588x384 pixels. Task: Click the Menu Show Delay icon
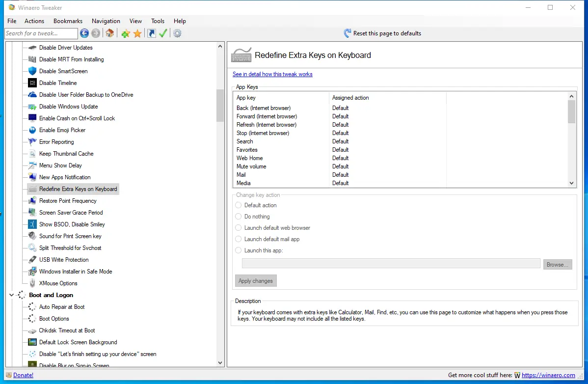(x=32, y=165)
